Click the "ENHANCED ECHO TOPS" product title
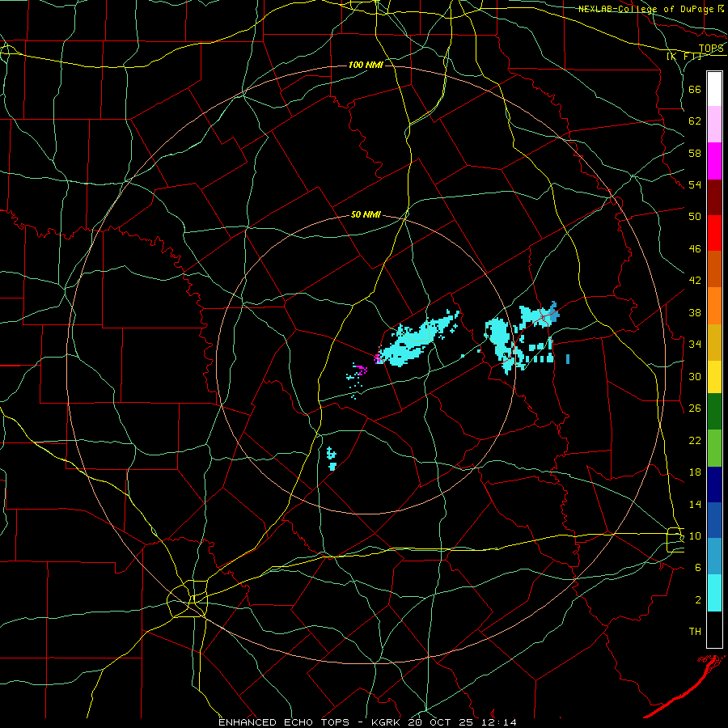This screenshot has height=728, width=728. 284,722
